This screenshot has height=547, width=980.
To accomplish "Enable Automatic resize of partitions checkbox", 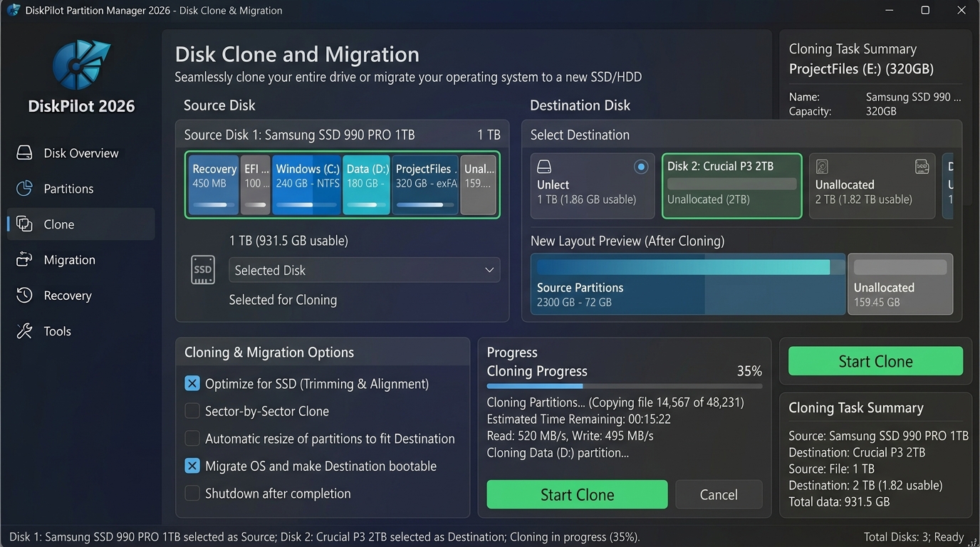I will (192, 439).
